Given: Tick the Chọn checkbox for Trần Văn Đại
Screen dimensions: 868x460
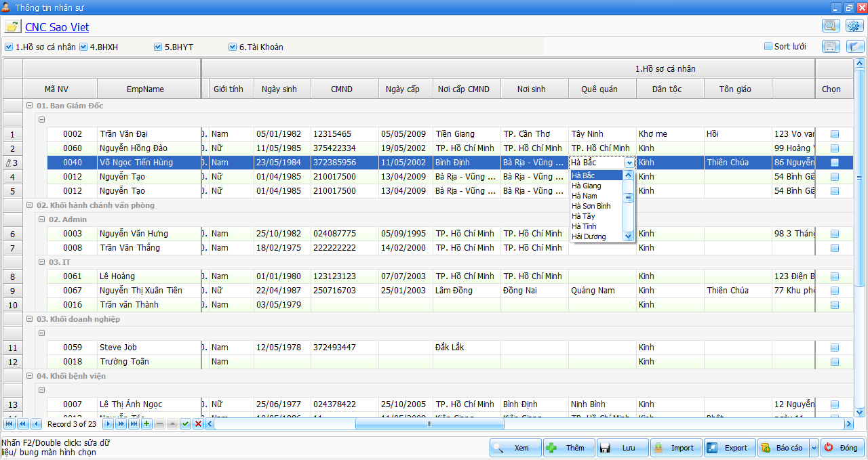Looking at the screenshot, I should [x=835, y=134].
